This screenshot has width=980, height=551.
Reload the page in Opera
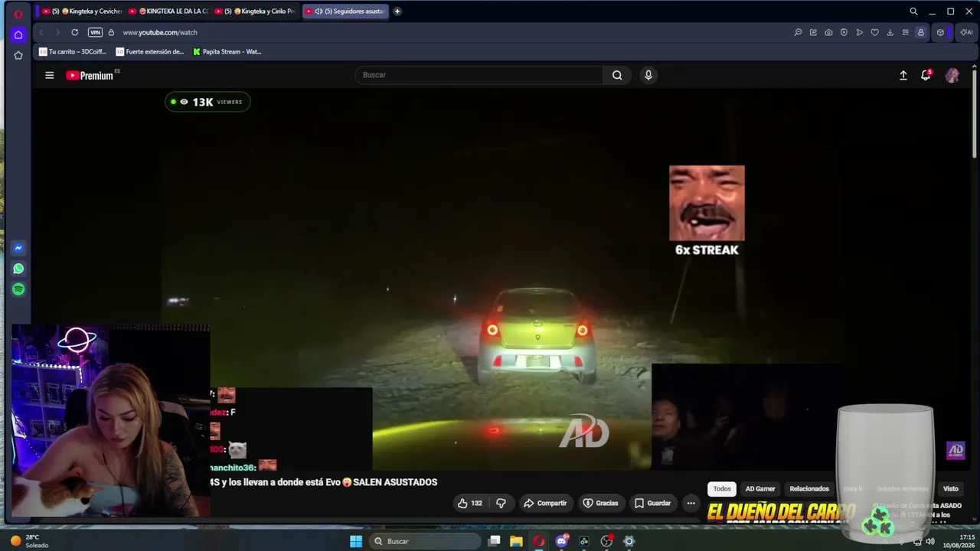coord(74,32)
